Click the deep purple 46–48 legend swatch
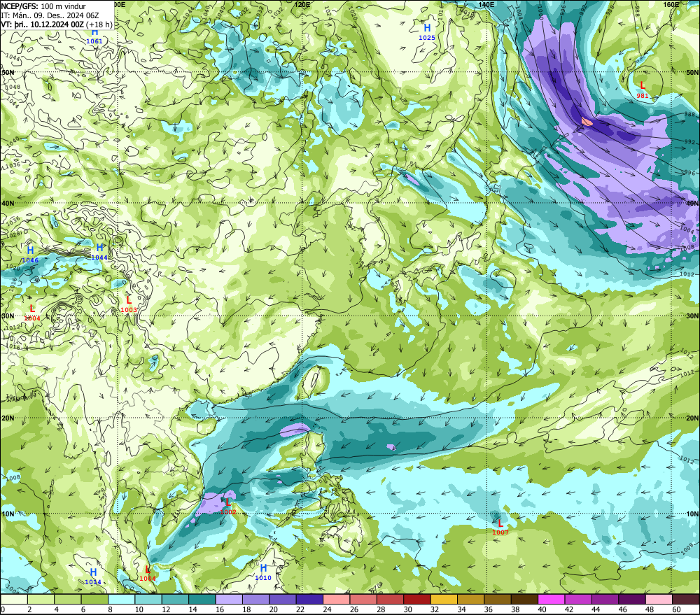 633,600
